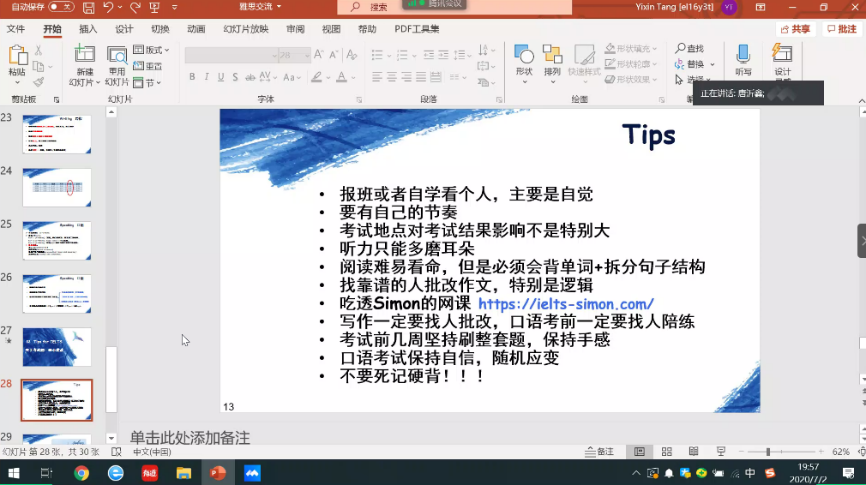Viewport: 866px width, 485px height.
Task: Switch to Slide Sorter view
Action: (667, 451)
